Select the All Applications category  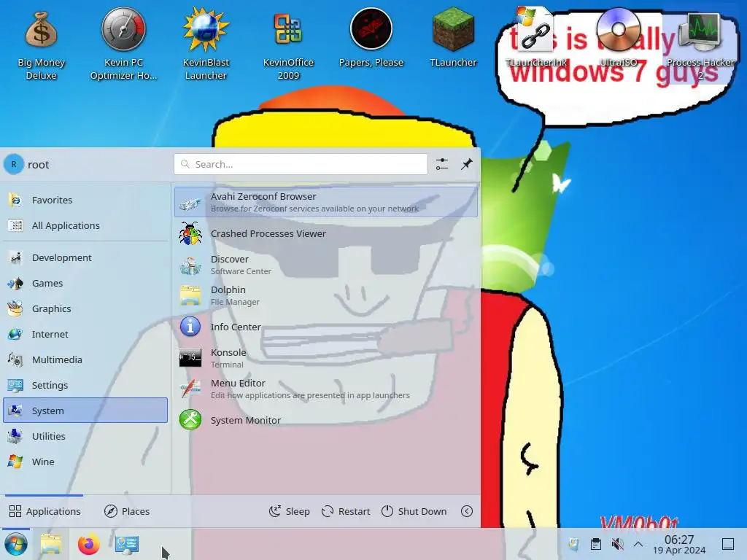pyautogui.click(x=86, y=226)
